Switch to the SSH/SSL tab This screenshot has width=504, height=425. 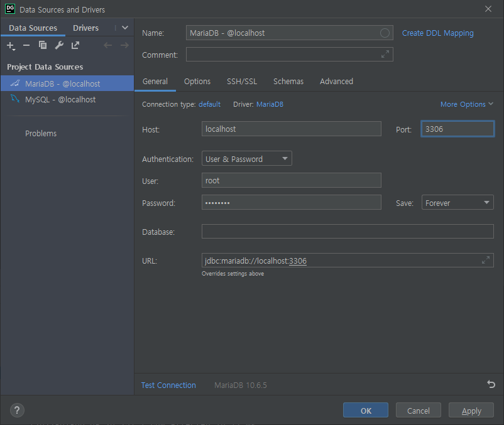tap(242, 82)
